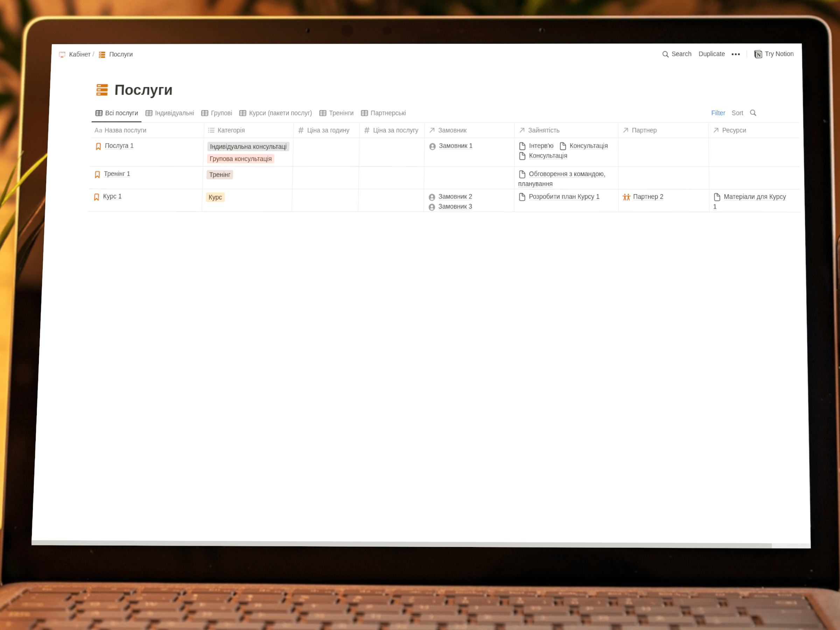This screenshot has height=630, width=840.
Task: Switch to the Партнерські view tab
Action: point(383,113)
